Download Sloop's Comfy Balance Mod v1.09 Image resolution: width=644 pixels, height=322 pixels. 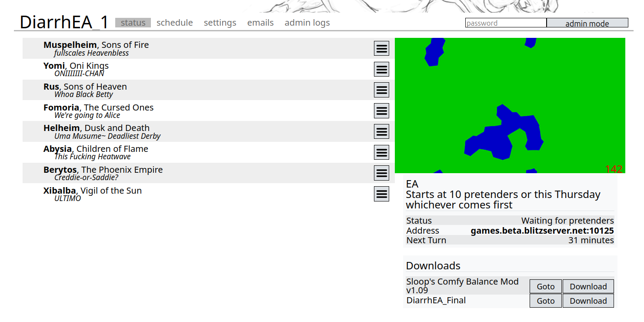[x=588, y=286]
